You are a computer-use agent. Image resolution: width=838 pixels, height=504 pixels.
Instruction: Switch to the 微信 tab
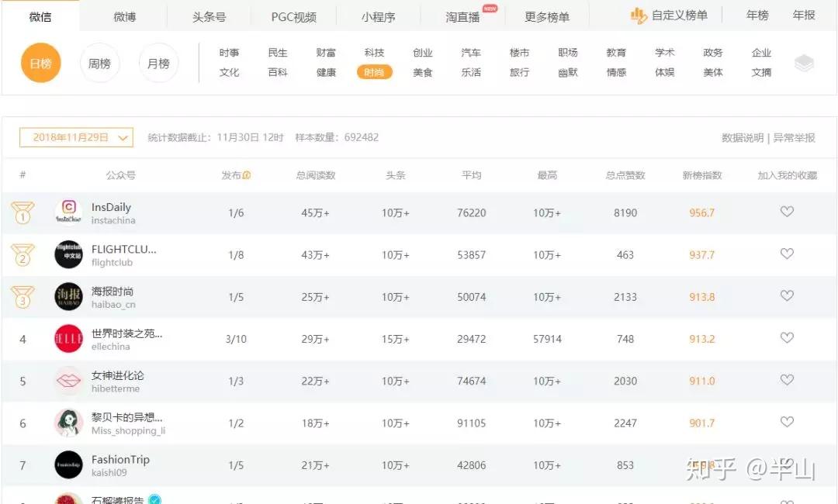click(x=40, y=16)
